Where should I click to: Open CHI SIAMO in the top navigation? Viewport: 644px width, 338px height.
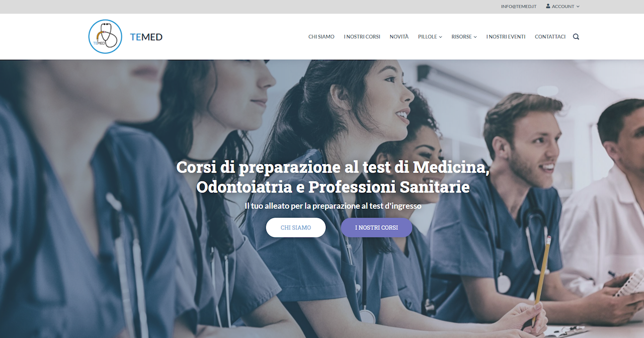coord(321,37)
